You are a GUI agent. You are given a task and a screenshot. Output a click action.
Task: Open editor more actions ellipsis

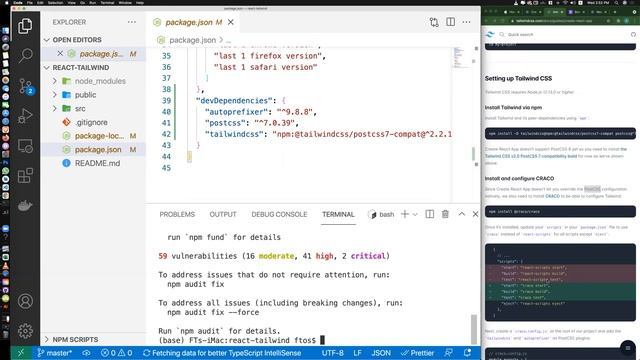point(467,22)
